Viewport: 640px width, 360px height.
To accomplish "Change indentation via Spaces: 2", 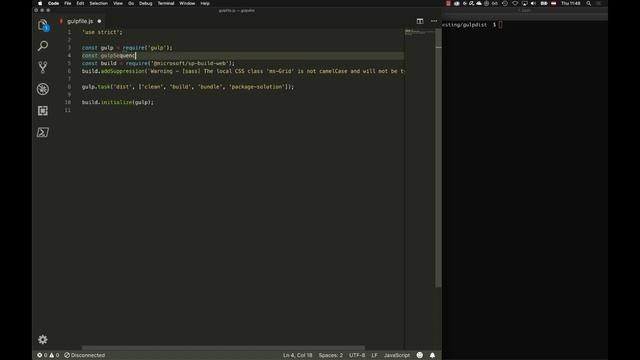I will [x=331, y=355].
